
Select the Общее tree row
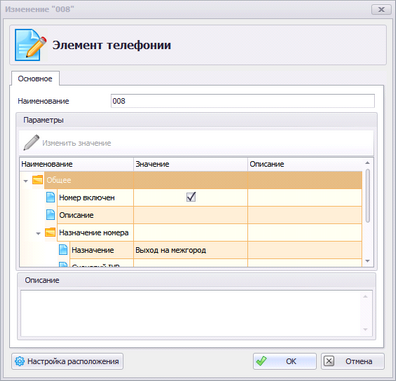tap(191, 180)
